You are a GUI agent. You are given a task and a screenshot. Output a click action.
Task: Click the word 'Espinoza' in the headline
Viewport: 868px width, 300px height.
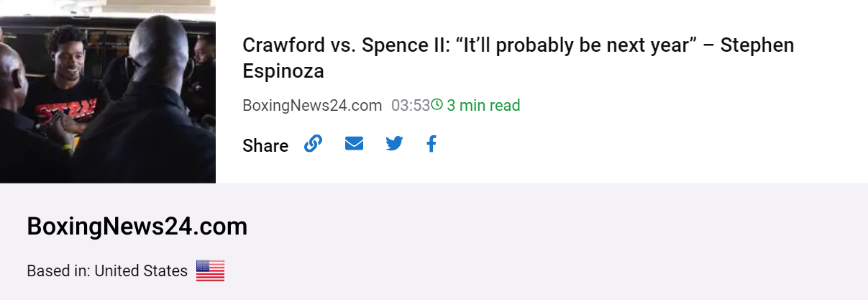tap(283, 72)
